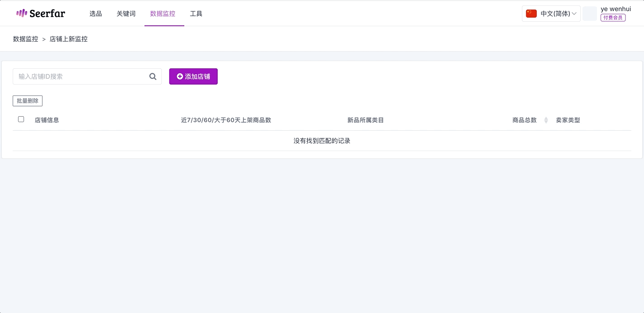
Task: Open the 选品 menu
Action: [x=95, y=14]
